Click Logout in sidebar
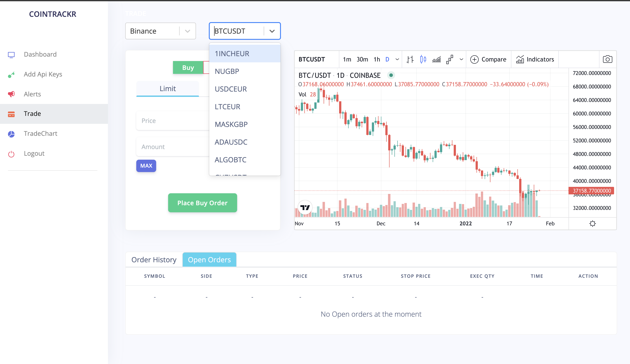Screen dimensions: 630x364 [34, 153]
